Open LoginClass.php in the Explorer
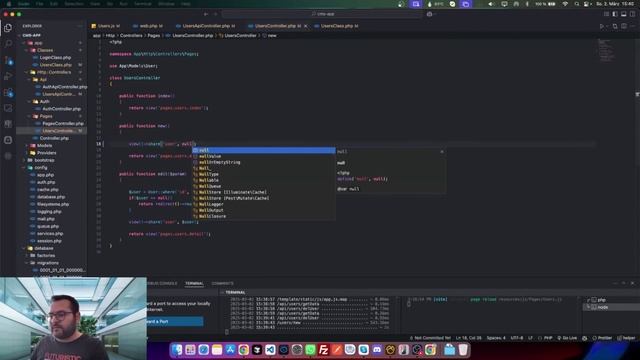The width and height of the screenshot is (640, 360). point(55,58)
